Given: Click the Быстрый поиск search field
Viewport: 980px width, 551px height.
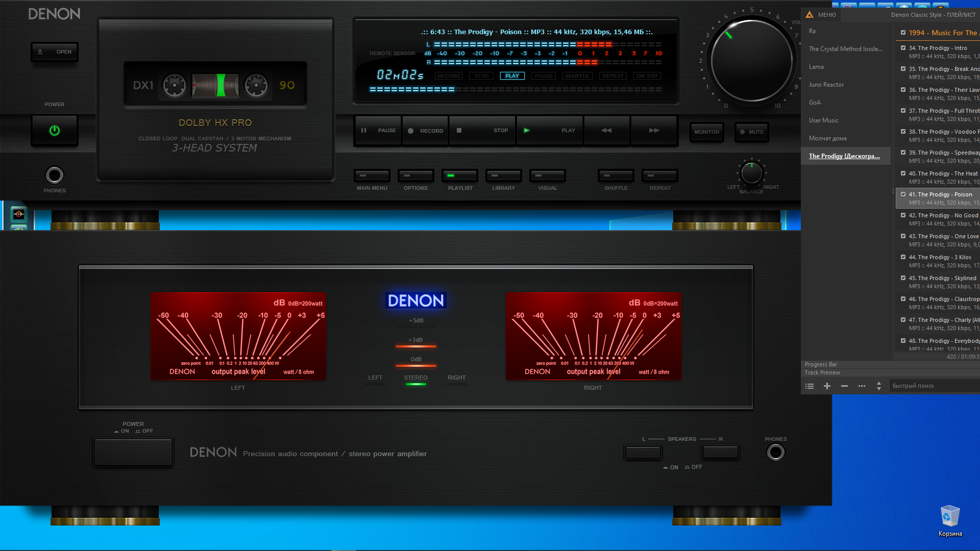Looking at the screenshot, I should (934, 386).
